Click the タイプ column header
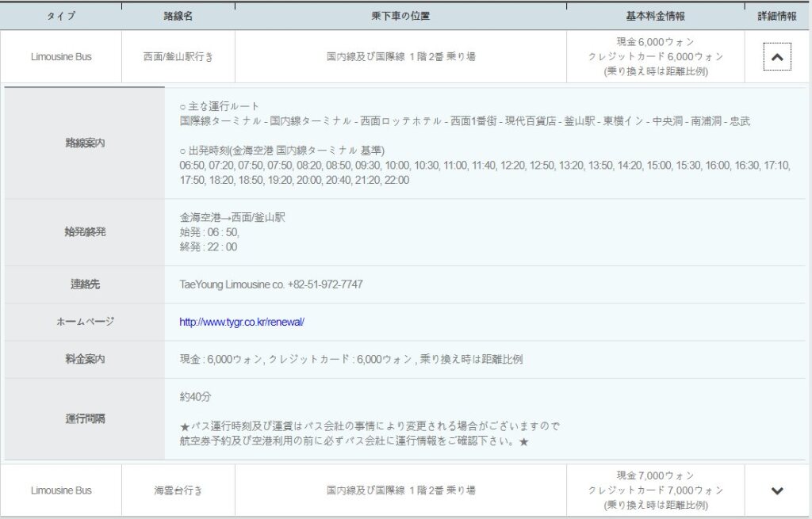812x519 pixels. point(61,16)
